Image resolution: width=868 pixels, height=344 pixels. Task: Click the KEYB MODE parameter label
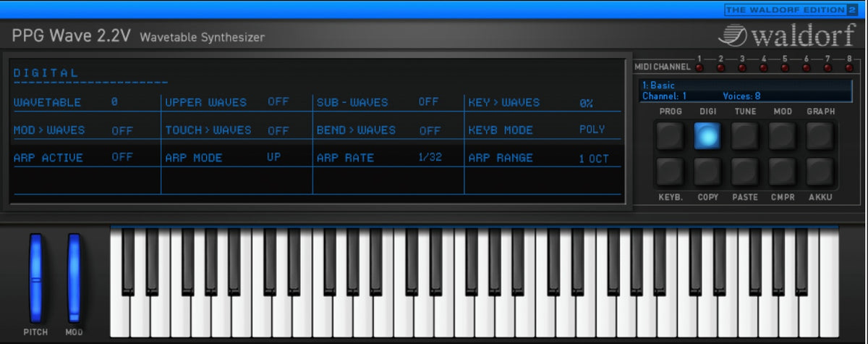(x=501, y=130)
